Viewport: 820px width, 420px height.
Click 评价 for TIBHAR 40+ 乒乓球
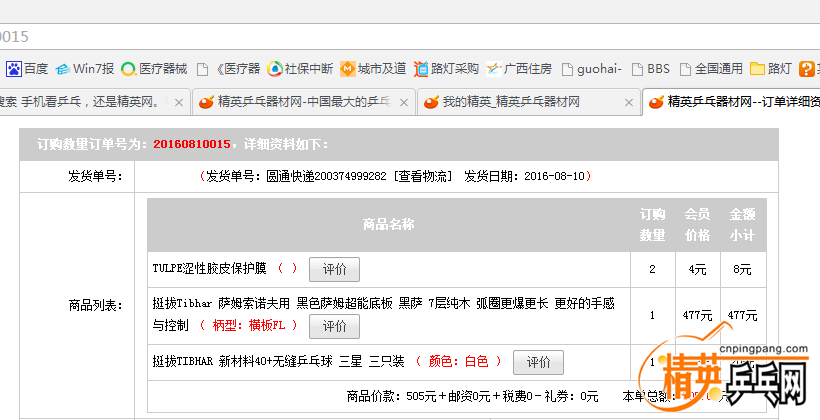538,362
